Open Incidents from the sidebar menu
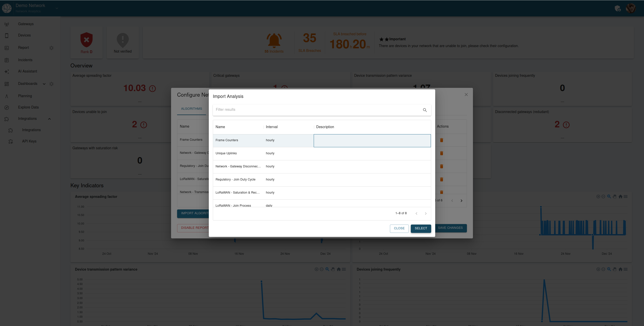The width and height of the screenshot is (644, 326). click(25, 60)
